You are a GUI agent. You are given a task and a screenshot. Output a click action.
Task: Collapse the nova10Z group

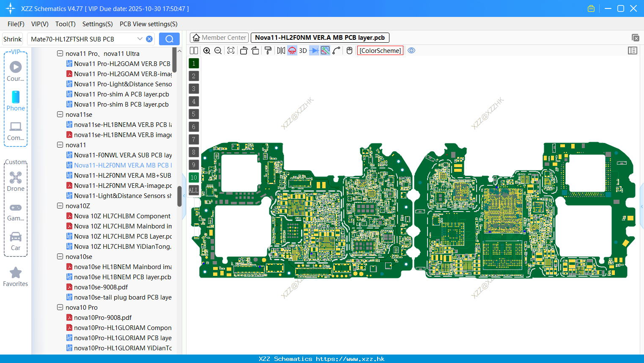[x=60, y=206]
